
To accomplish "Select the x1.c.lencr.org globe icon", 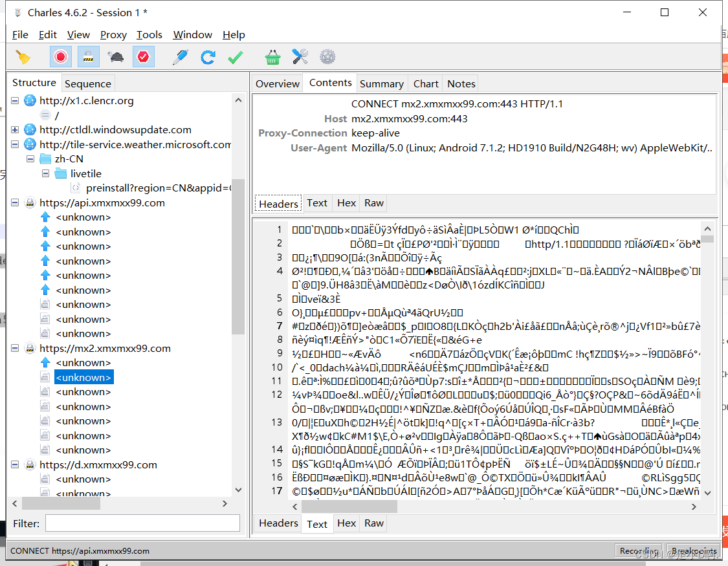I will (x=30, y=101).
